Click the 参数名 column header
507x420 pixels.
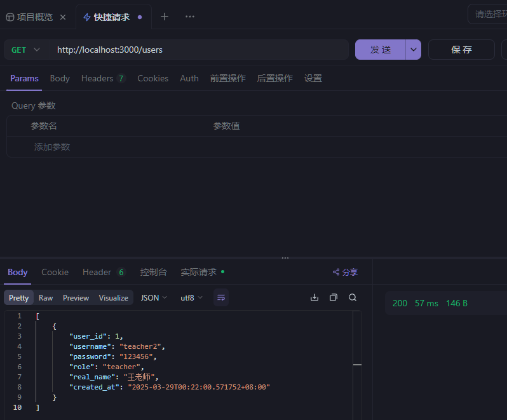44,126
